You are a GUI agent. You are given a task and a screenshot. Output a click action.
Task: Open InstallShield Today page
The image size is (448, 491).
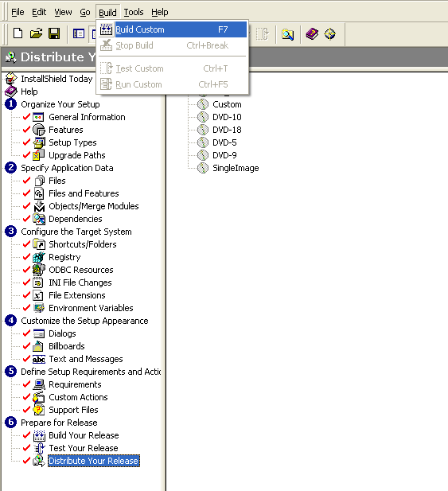pyautogui.click(x=56, y=79)
